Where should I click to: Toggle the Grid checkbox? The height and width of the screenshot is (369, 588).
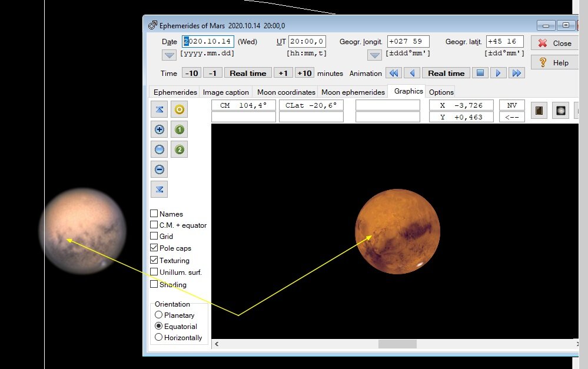pos(154,236)
